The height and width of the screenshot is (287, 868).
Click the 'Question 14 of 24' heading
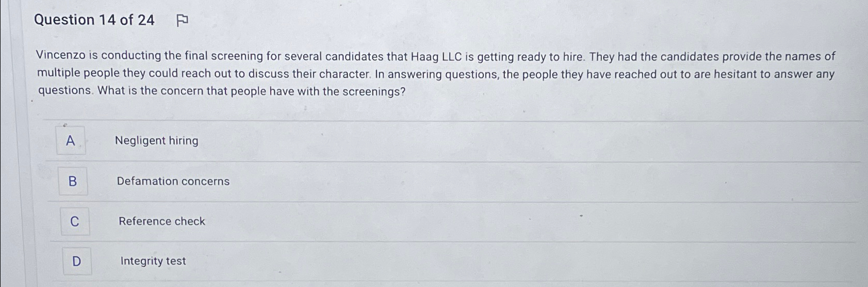(94, 20)
